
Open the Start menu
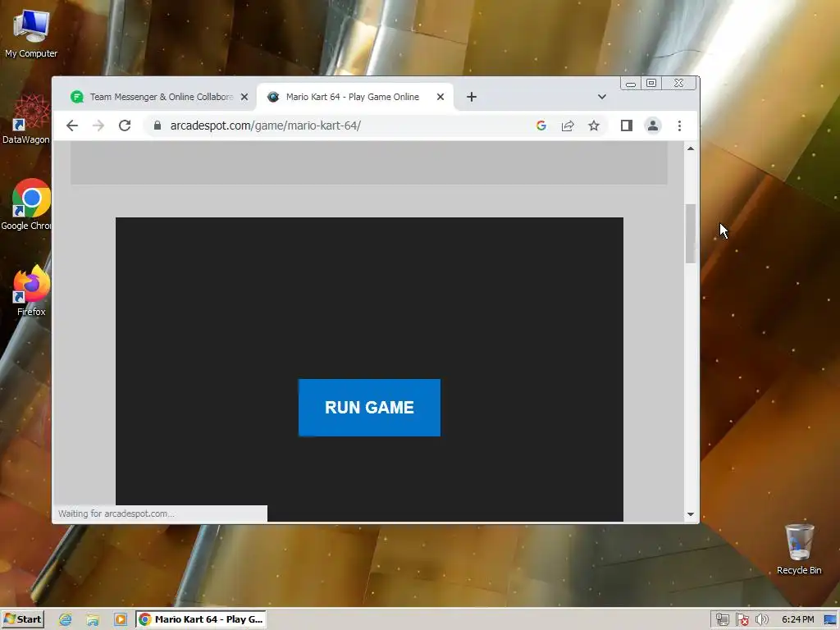[x=22, y=619]
